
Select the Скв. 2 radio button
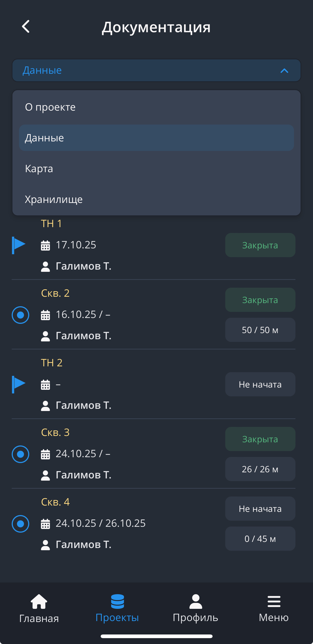point(20,315)
